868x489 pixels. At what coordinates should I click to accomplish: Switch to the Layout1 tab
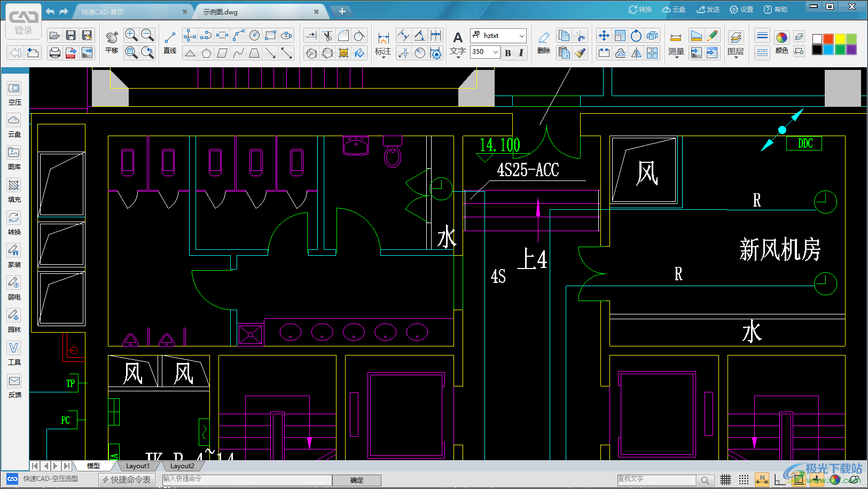point(138,466)
